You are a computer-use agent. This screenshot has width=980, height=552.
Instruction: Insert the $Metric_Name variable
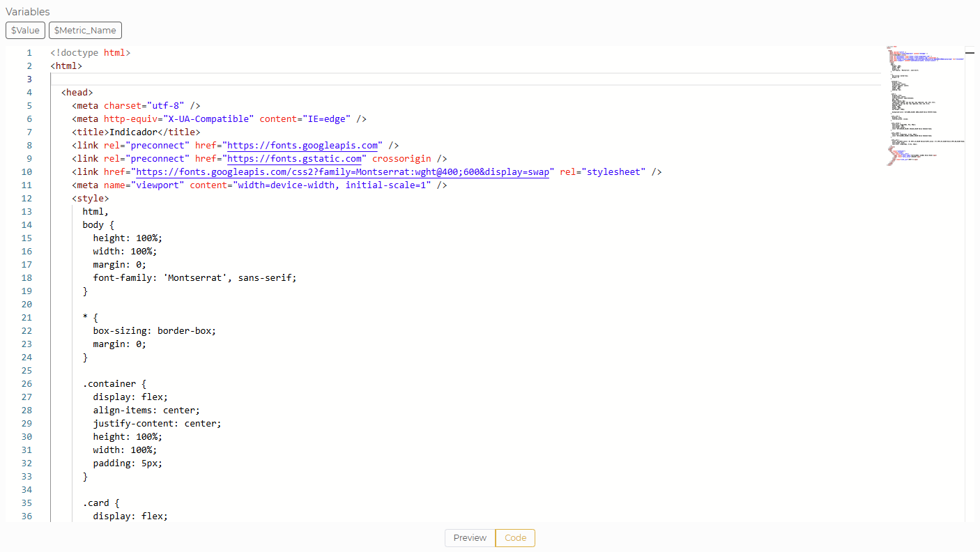pyautogui.click(x=85, y=30)
